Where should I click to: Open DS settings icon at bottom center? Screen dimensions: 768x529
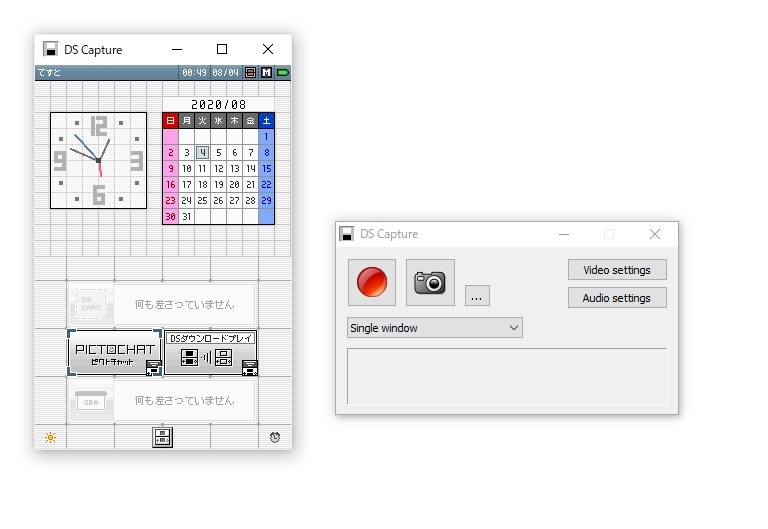tap(162, 437)
